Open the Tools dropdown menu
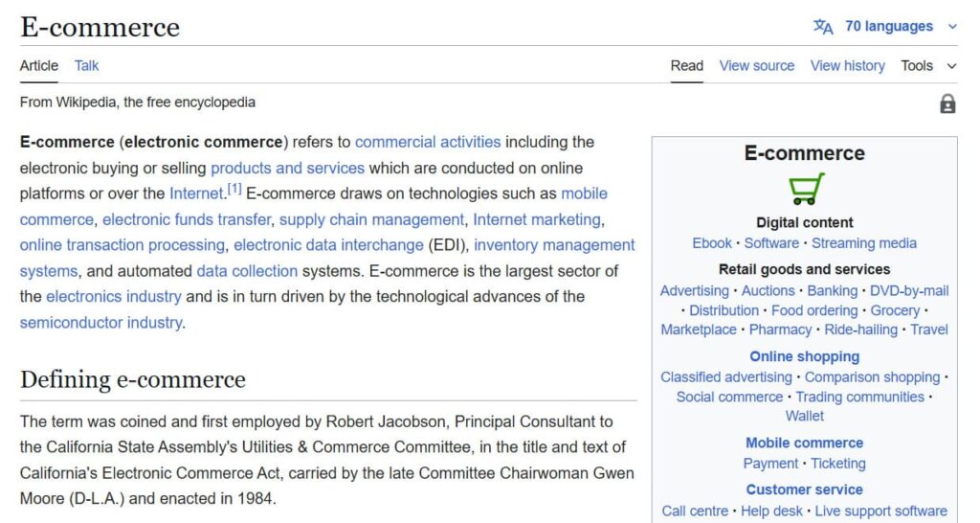The image size is (980, 523). 928,66
